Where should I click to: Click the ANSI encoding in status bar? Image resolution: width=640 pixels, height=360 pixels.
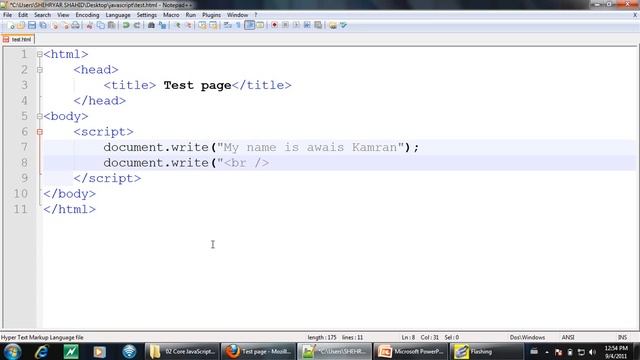pos(568,338)
